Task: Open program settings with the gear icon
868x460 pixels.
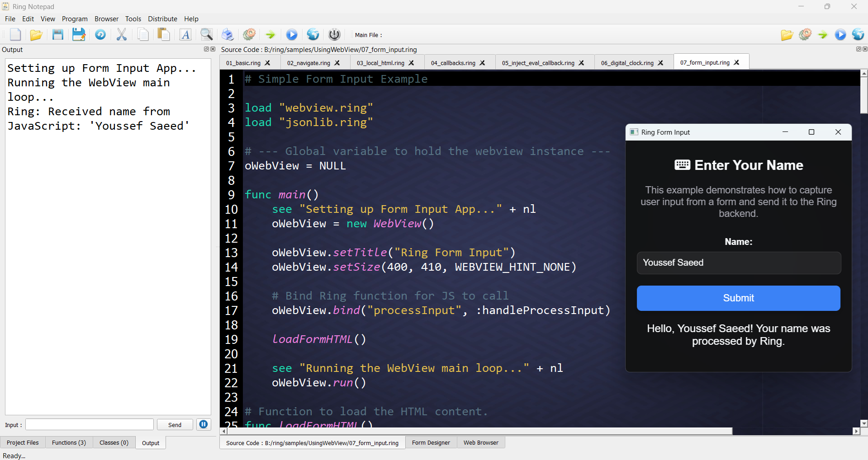Action: tap(249, 34)
